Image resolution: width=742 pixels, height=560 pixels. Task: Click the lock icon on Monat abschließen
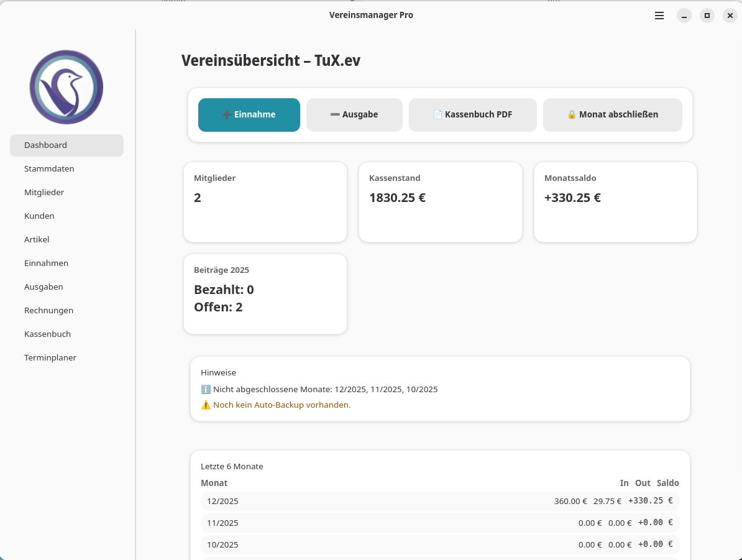pyautogui.click(x=572, y=115)
